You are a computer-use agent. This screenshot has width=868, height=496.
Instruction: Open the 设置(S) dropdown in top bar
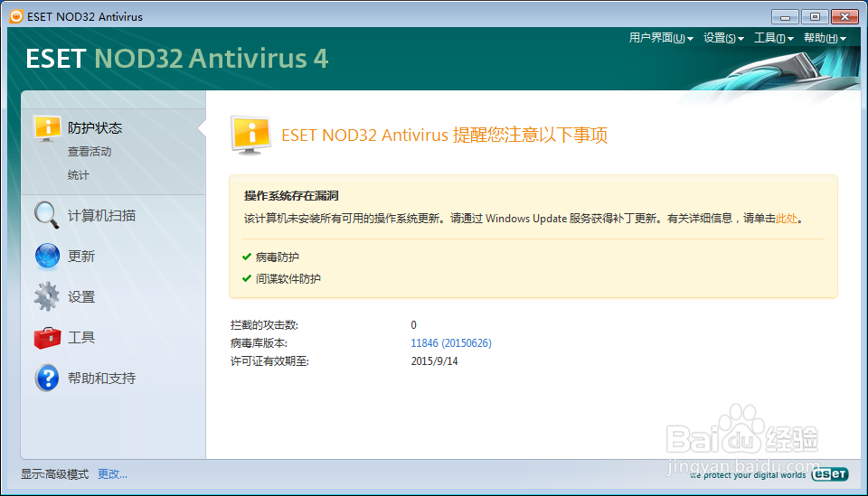(723, 38)
